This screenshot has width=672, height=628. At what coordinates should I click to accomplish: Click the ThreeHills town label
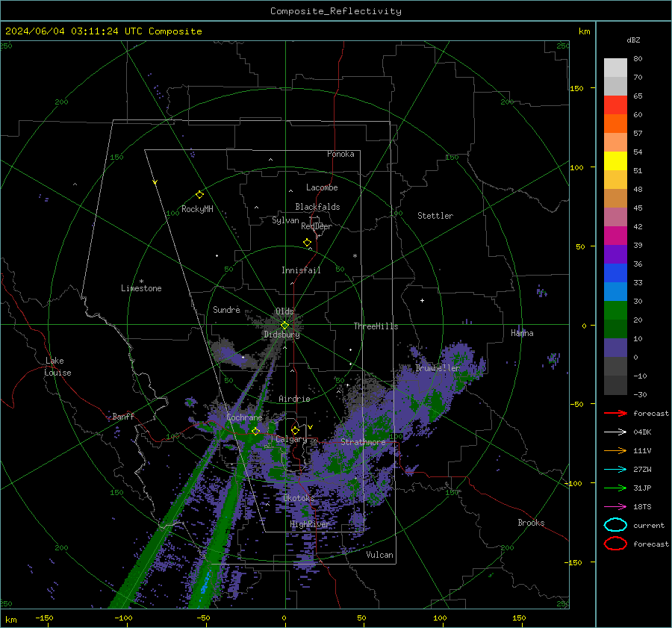pyautogui.click(x=376, y=326)
